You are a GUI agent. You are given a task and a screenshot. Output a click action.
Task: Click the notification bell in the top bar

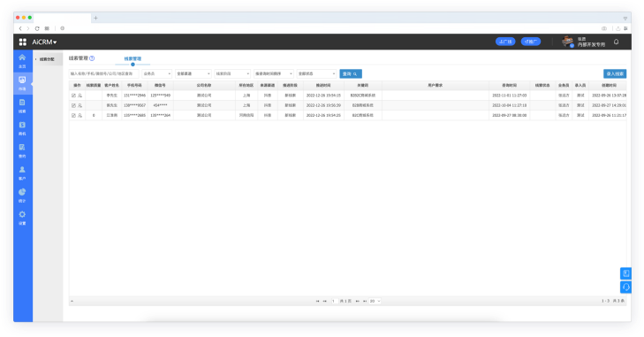(616, 42)
